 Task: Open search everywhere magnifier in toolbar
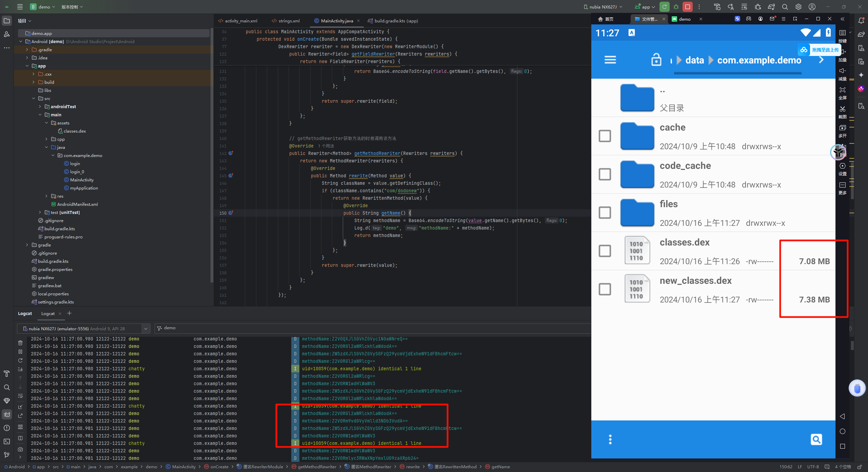(x=785, y=7)
